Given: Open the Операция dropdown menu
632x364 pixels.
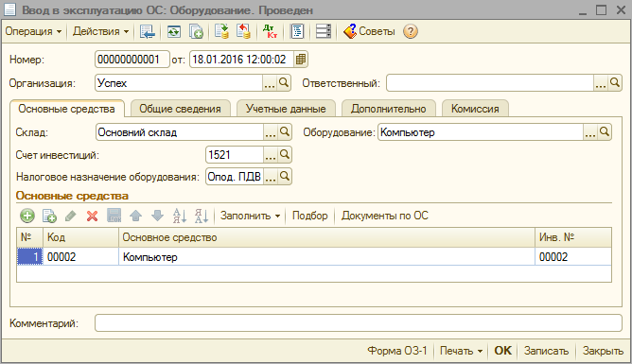Looking at the screenshot, I should coord(33,31).
